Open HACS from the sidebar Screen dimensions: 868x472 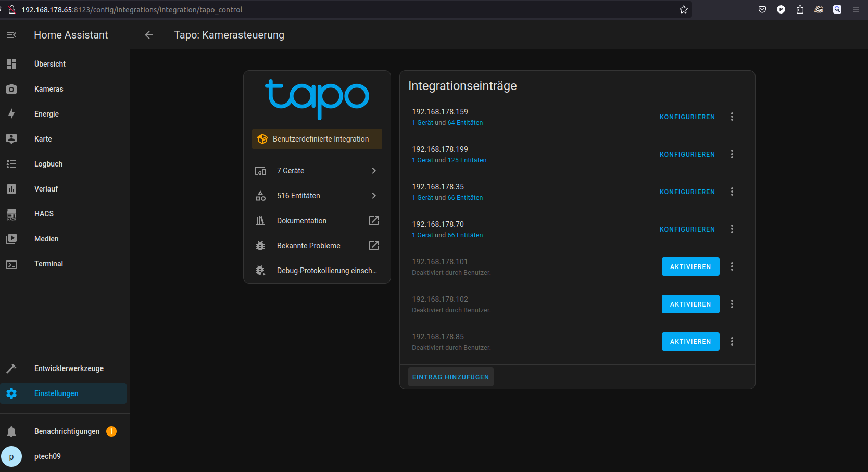pyautogui.click(x=44, y=214)
